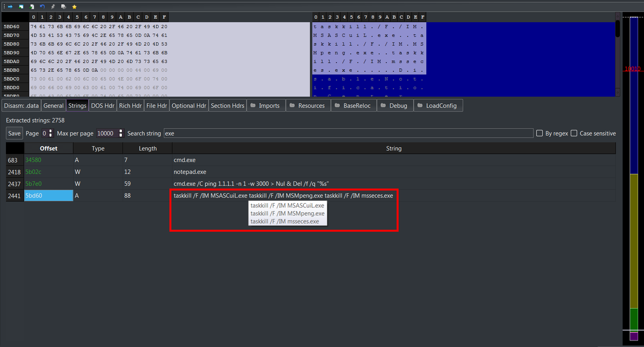
Task: Click hex row address 5BDB0
Action: pos(11,70)
